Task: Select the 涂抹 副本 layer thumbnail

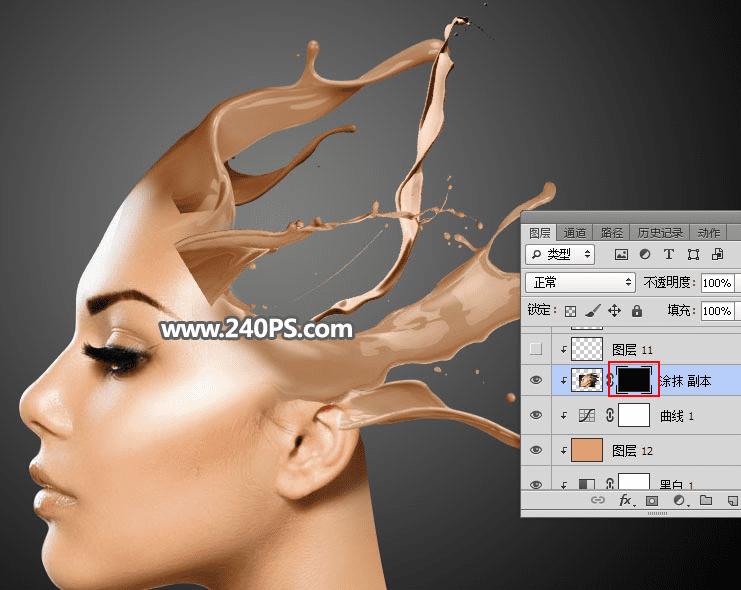Action: (x=587, y=380)
